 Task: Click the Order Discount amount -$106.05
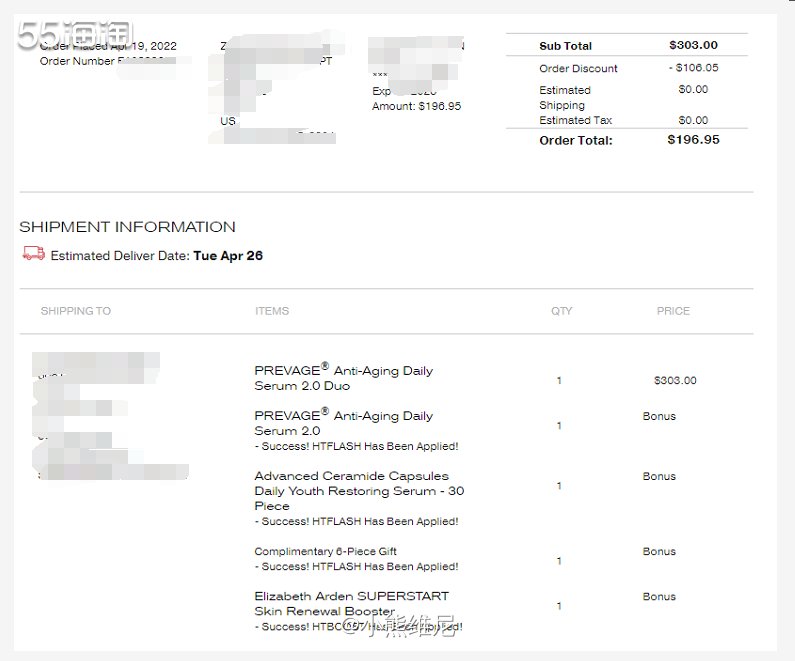click(x=693, y=67)
